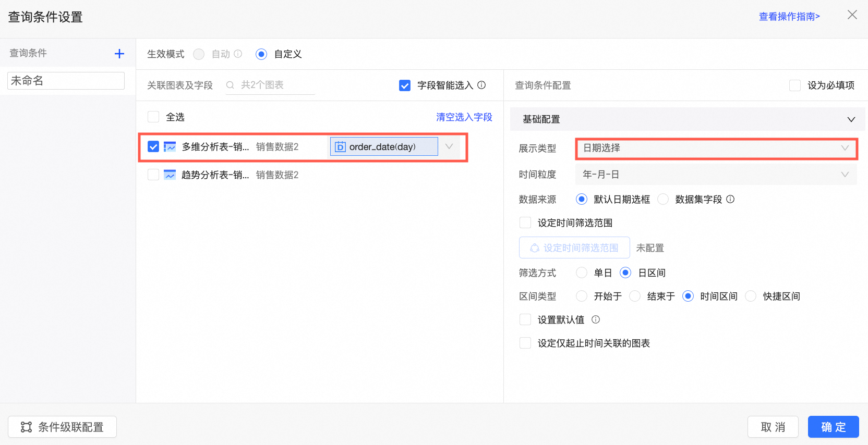Image resolution: width=868 pixels, height=445 pixels.
Task: Click info icon next to 数据集字段
Action: pyautogui.click(x=730, y=199)
